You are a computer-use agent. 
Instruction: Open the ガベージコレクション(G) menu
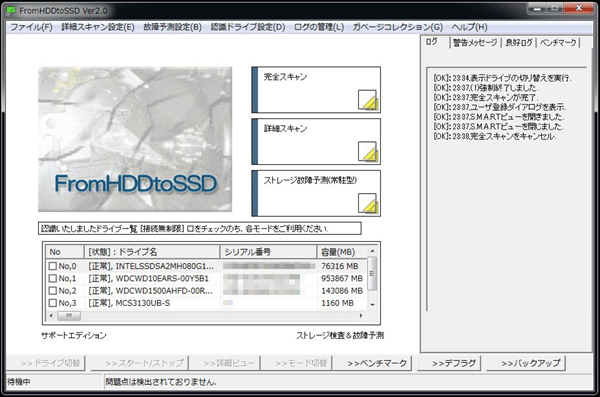point(398,27)
